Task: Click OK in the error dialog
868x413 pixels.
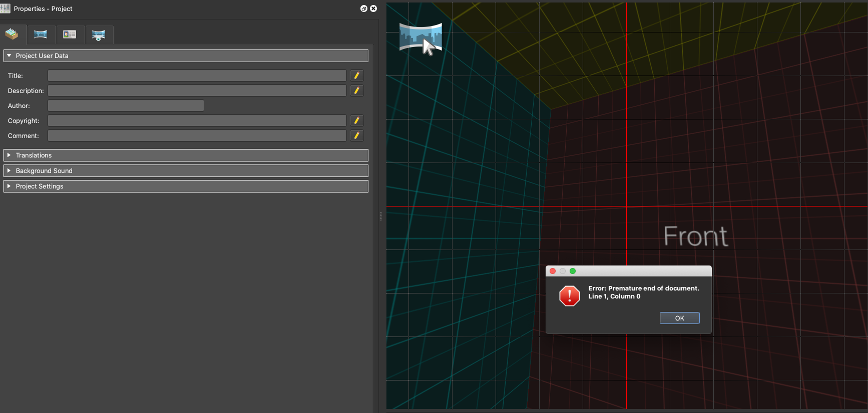Action: point(680,318)
